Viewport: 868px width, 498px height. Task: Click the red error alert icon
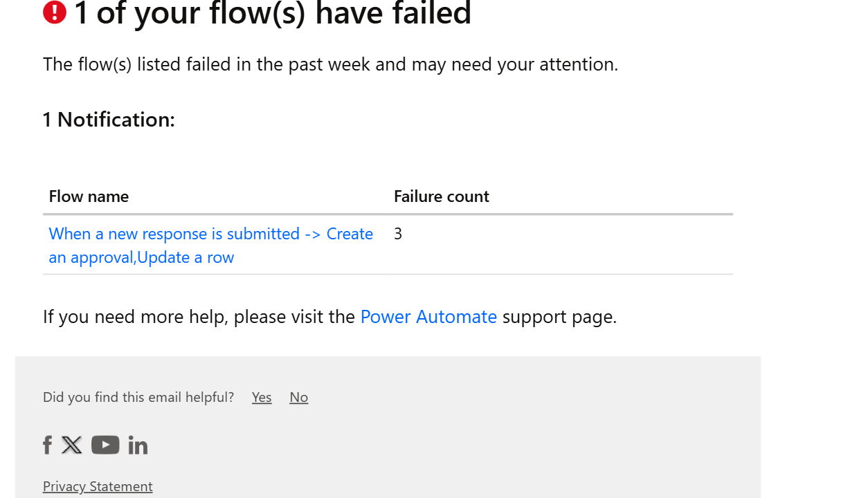pyautogui.click(x=55, y=12)
